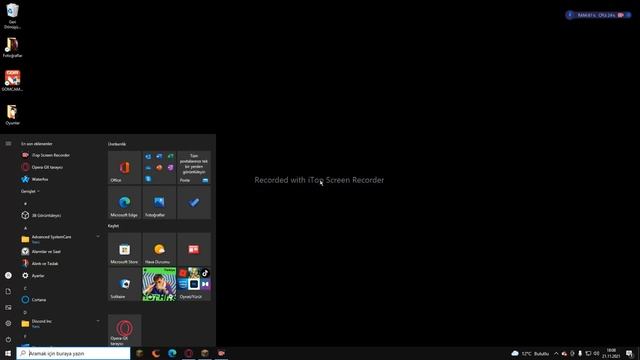Launch the Opera GX pinned tile

click(124, 330)
